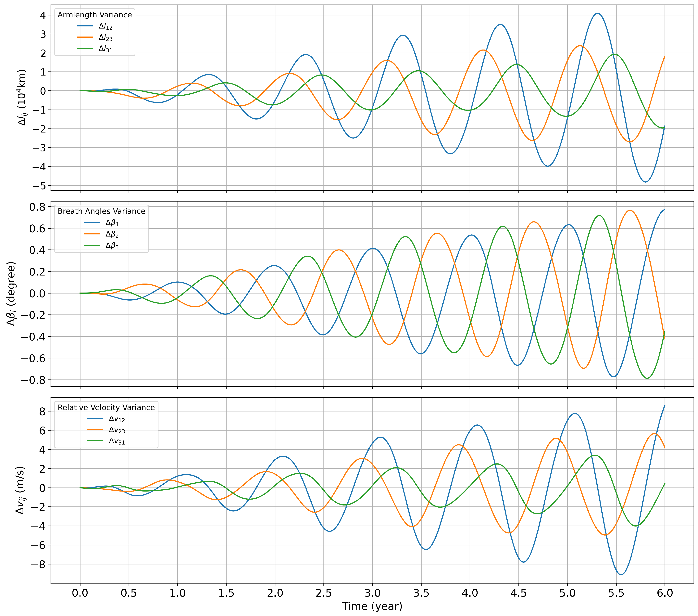The height and width of the screenshot is (616, 698).
Task: Click the 3.0 tick on the x-axis
Action: click(x=372, y=593)
